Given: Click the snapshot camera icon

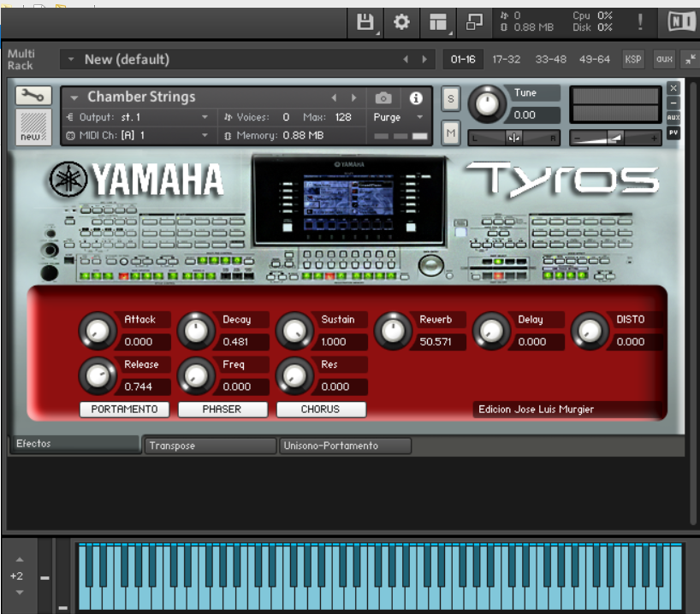Looking at the screenshot, I should [x=383, y=97].
